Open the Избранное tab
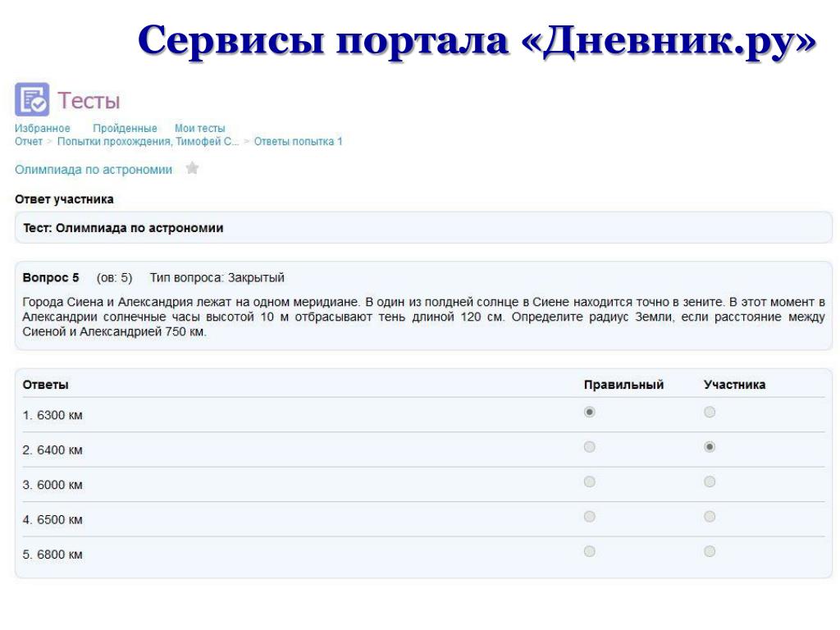Image resolution: width=840 pixels, height=630 pixels. (43, 129)
